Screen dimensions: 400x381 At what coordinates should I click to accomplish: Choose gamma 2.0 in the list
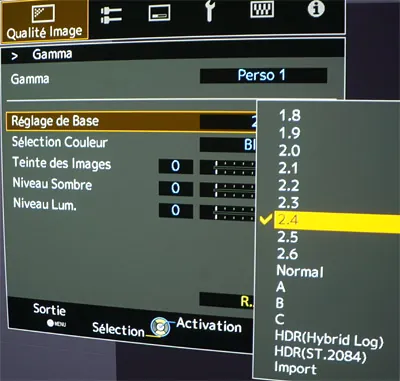pos(289,151)
